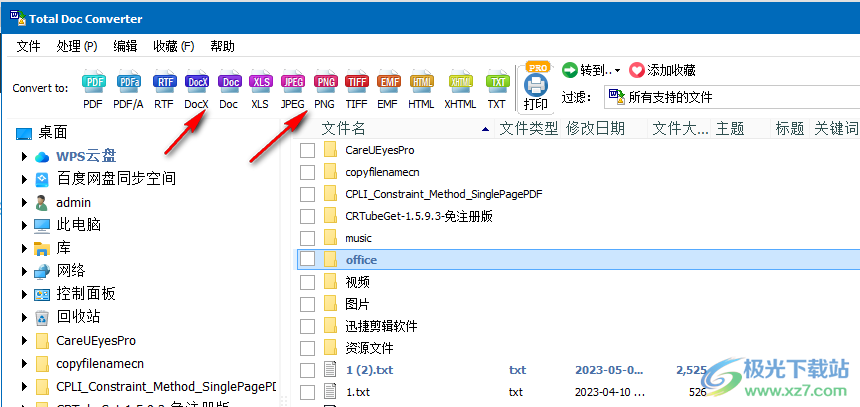Click the 百度网盘同步空间 icon

[x=42, y=179]
